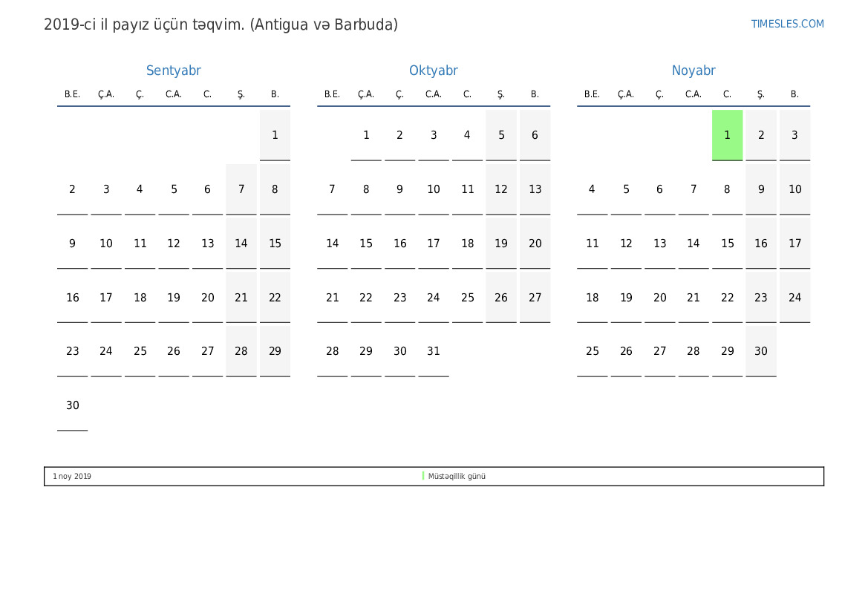The width and height of the screenshot is (868, 614).
Task: Click November 30 date cell
Action: click(761, 351)
